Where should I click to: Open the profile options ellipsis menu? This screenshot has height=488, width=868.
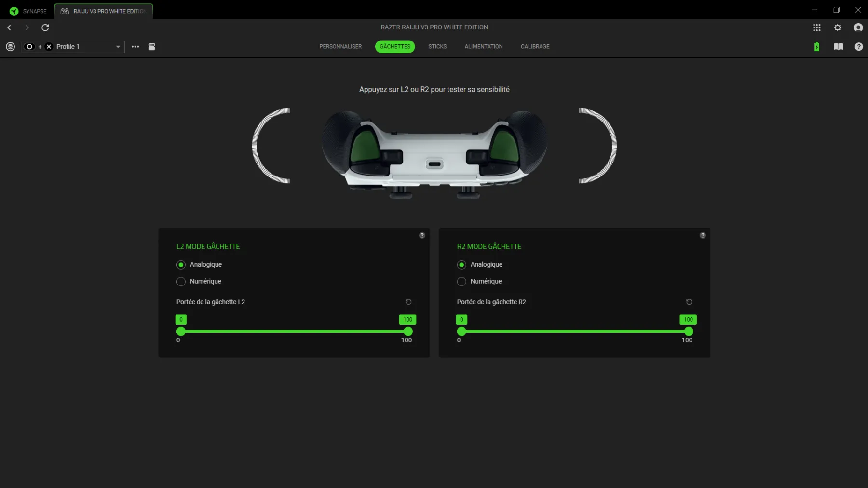[135, 47]
